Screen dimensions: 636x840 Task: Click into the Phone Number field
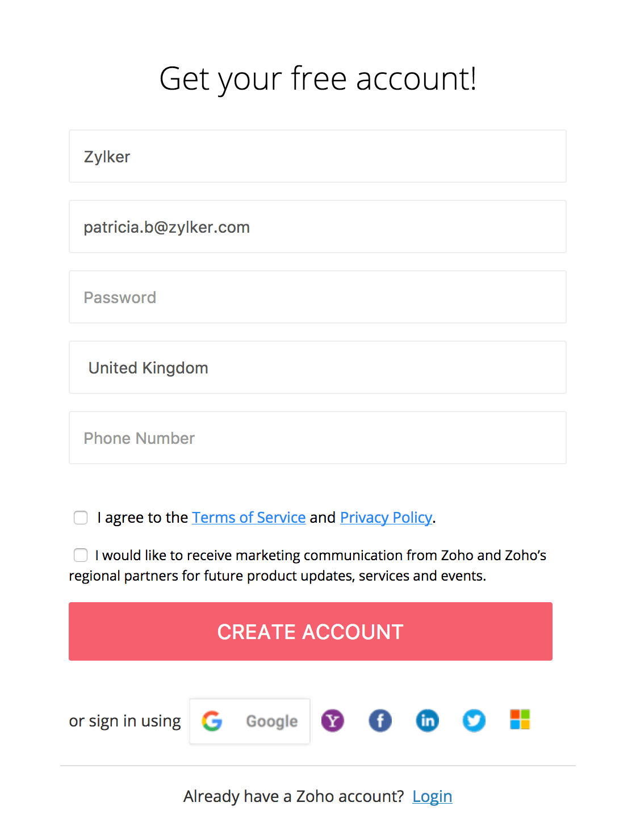coord(317,438)
